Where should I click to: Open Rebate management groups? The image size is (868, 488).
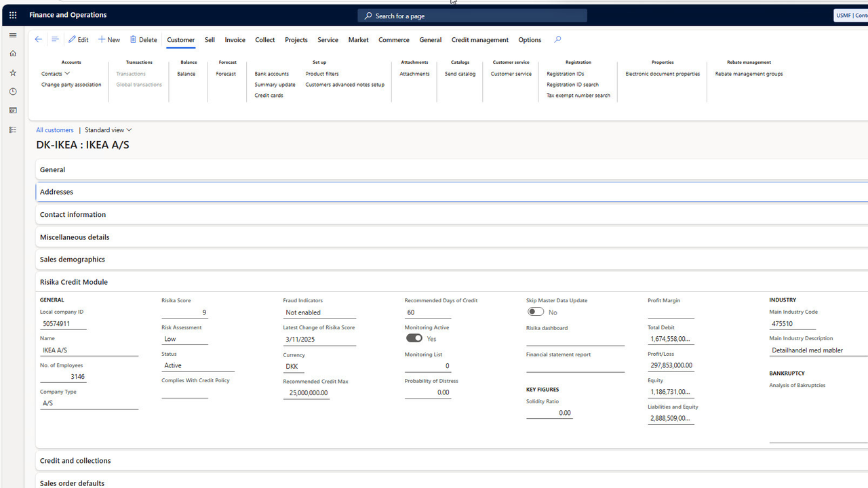(749, 74)
